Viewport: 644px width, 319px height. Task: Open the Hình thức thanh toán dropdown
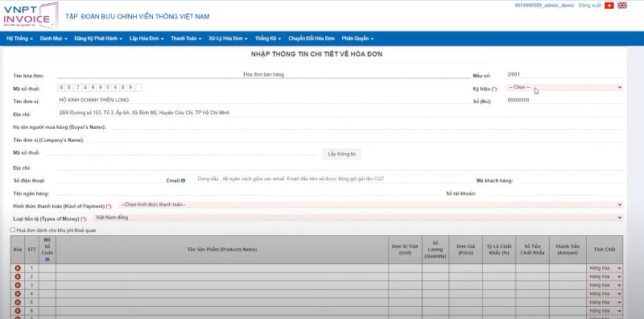coord(370,205)
